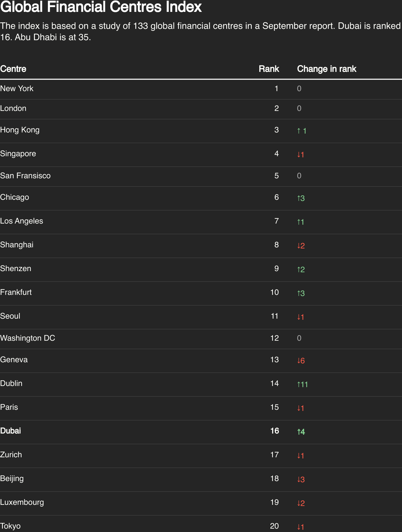The image size is (402, 532).
Task: Sort by the Centre column header
Action: tap(13, 69)
